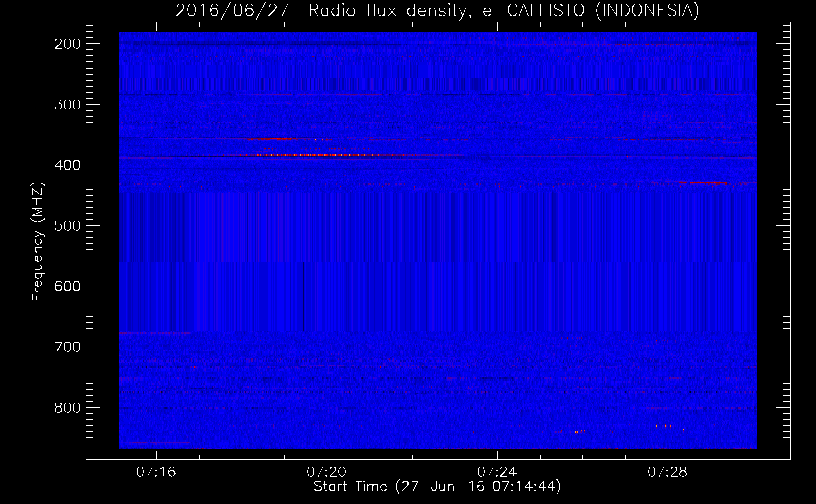816x504 pixels.
Task: Click the 800 frequency tick label
Action: click(x=68, y=408)
